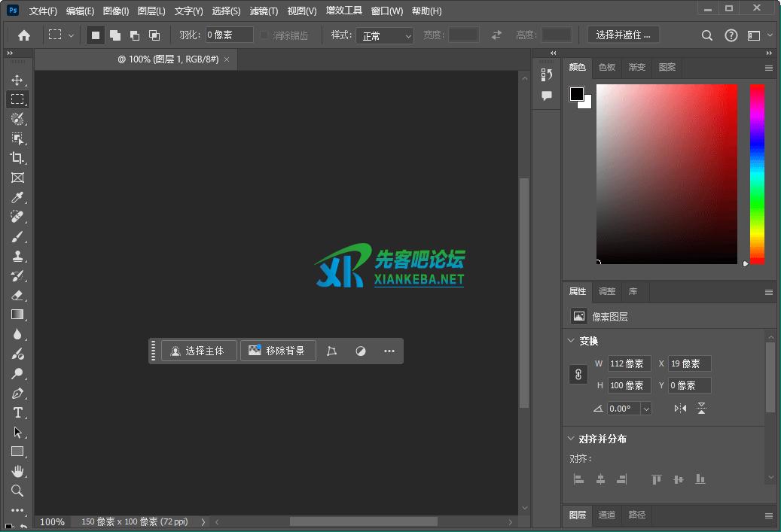Viewport: 781px width, 532px height.
Task: Click the 选择并遮住 button
Action: [x=623, y=34]
